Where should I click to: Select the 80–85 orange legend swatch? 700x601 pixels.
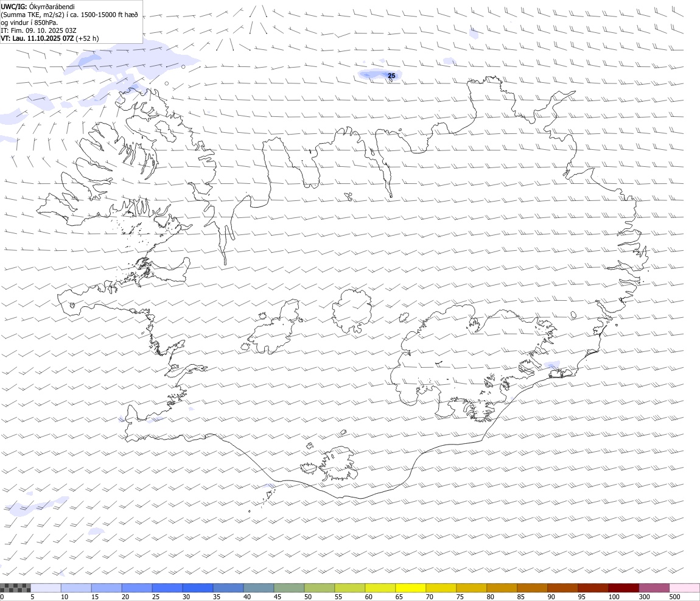pos(502,588)
